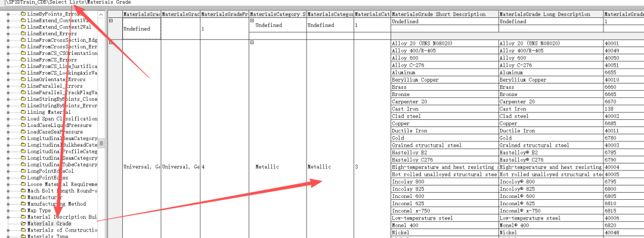This screenshot has height=238, width=644.
Task: Select the Hastelloy C276 short description cell
Action: (x=445, y=160)
